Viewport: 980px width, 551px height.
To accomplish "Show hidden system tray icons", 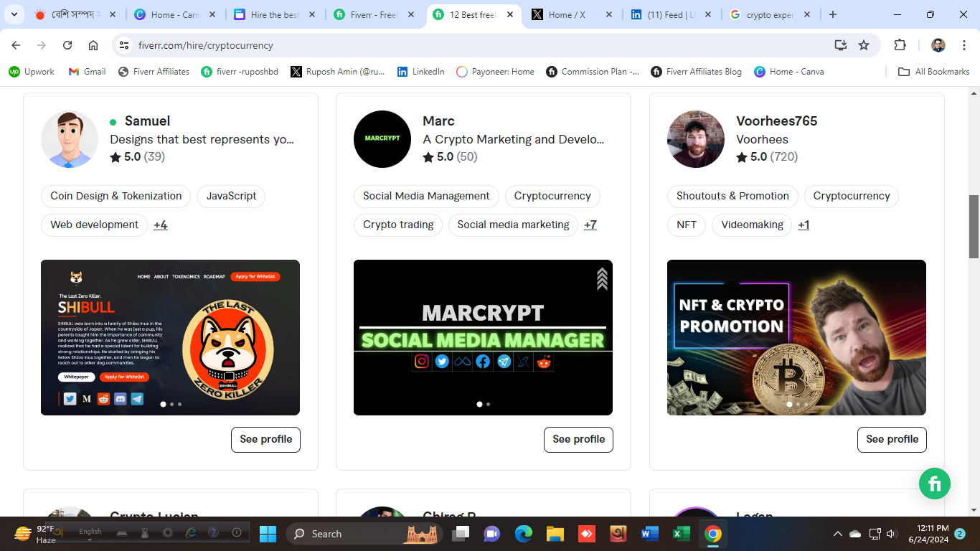I will (837, 534).
